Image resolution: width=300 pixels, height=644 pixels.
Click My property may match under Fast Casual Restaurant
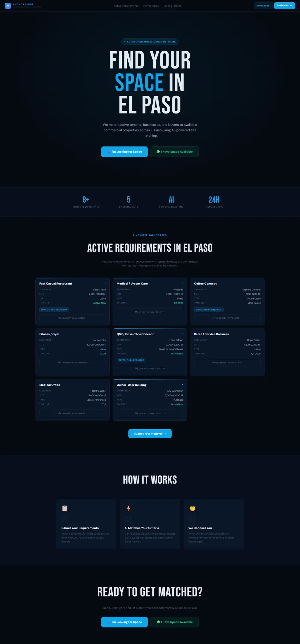pos(73,318)
